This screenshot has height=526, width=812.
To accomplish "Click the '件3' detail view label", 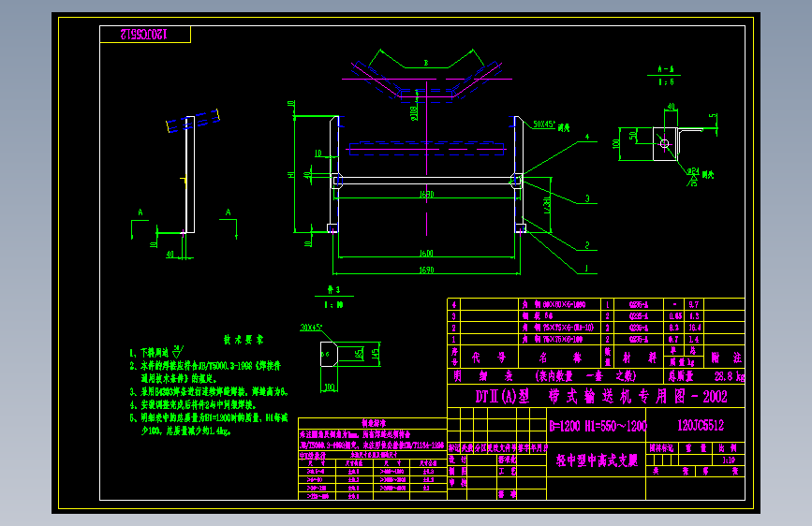I will point(333,290).
